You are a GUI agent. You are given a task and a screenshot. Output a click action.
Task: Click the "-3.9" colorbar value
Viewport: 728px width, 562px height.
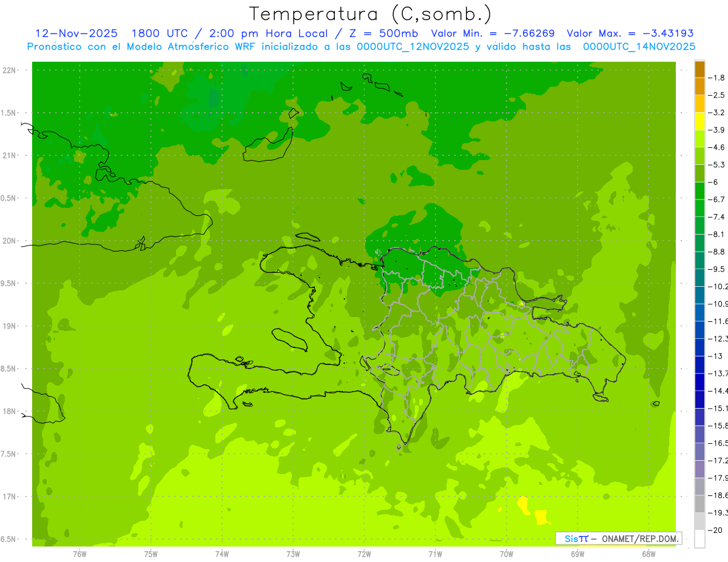(716, 130)
